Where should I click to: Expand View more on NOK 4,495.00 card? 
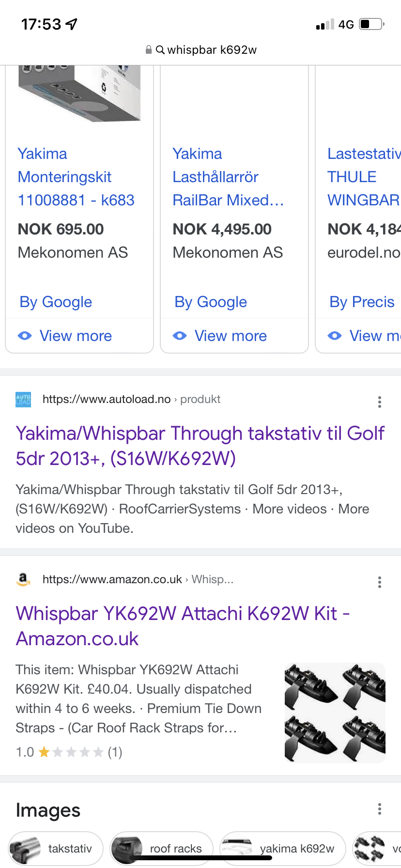231,336
